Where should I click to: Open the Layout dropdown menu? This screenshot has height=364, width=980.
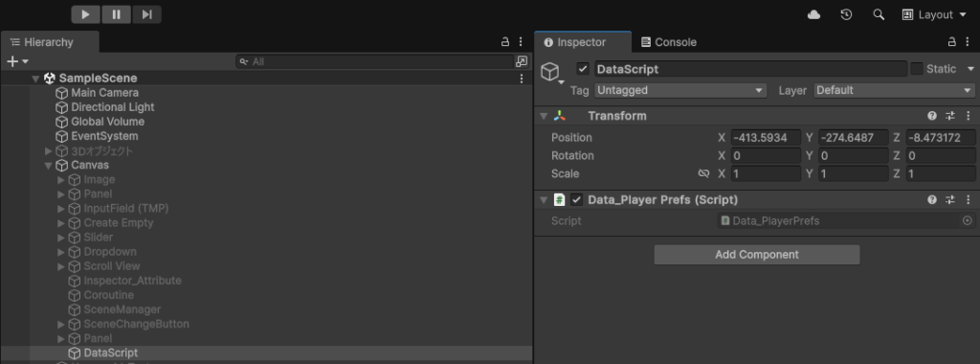pyautogui.click(x=934, y=14)
